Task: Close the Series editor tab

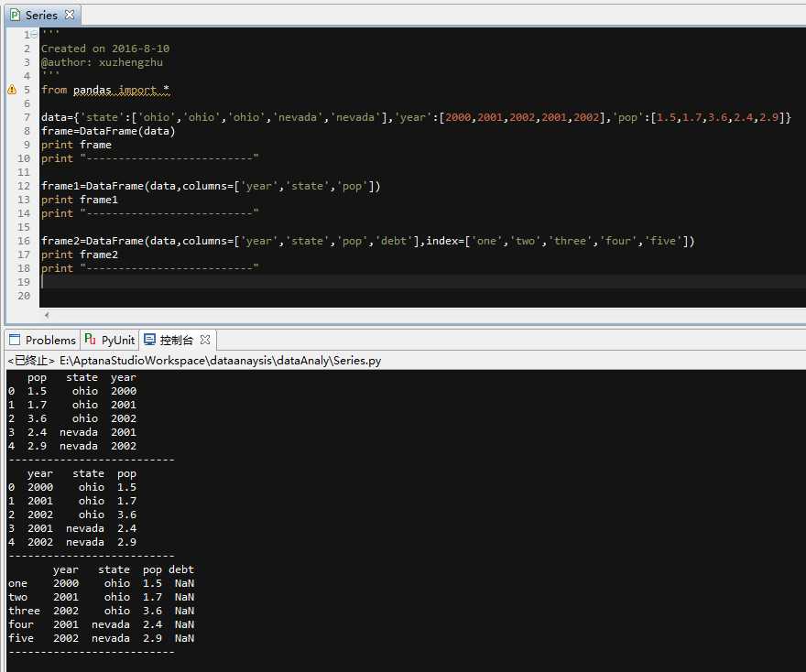Action: tap(70, 15)
